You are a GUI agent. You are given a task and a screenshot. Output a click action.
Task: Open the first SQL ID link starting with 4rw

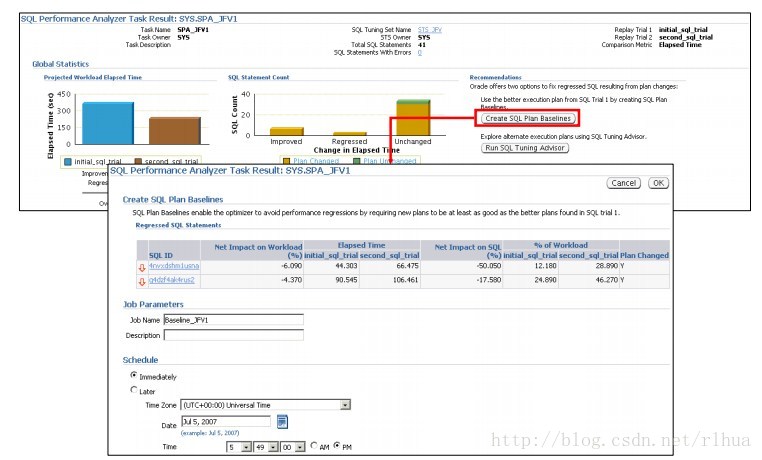(x=173, y=266)
